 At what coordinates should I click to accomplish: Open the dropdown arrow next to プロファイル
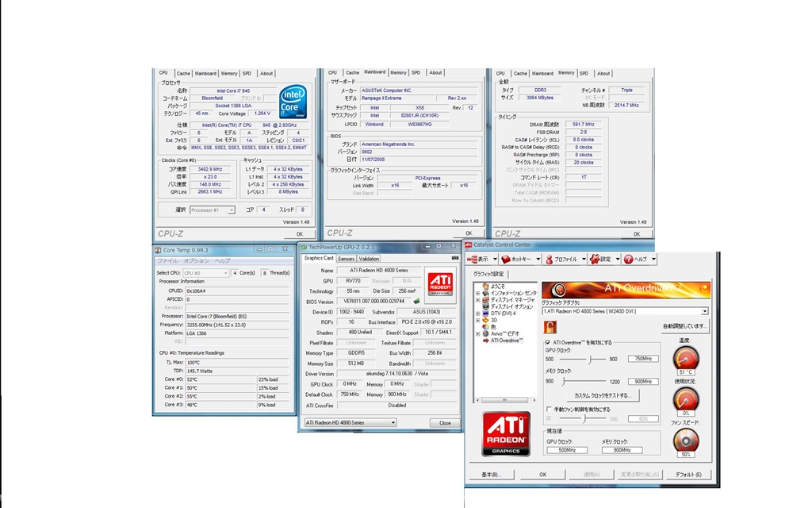coord(584,260)
